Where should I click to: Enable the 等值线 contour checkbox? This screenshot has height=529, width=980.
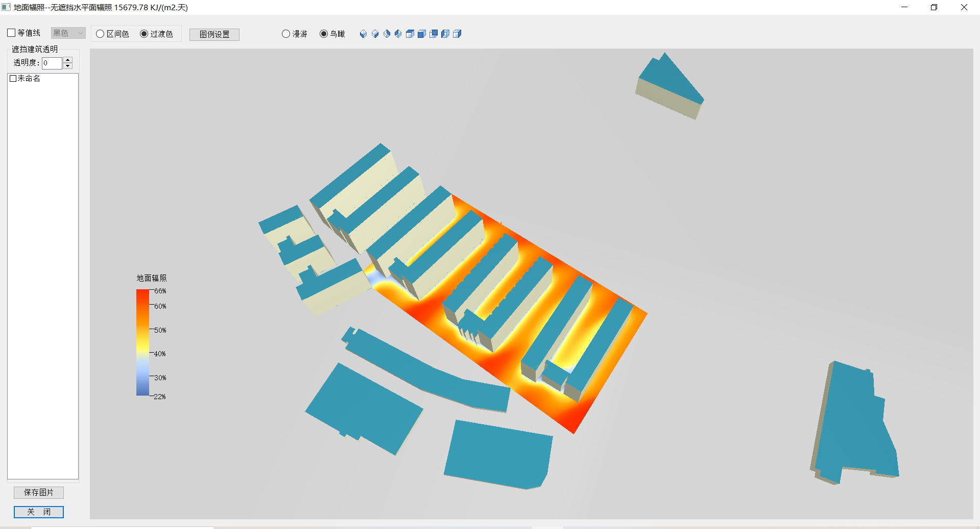[12, 33]
